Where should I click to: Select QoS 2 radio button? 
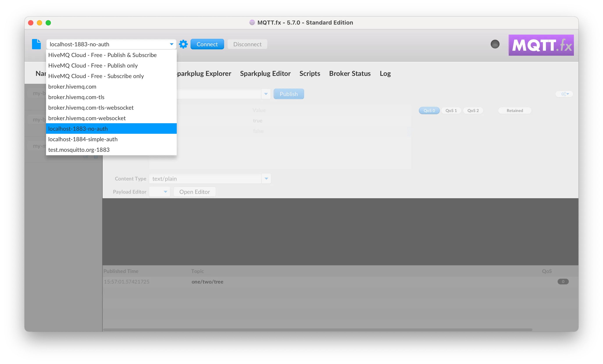tap(473, 110)
